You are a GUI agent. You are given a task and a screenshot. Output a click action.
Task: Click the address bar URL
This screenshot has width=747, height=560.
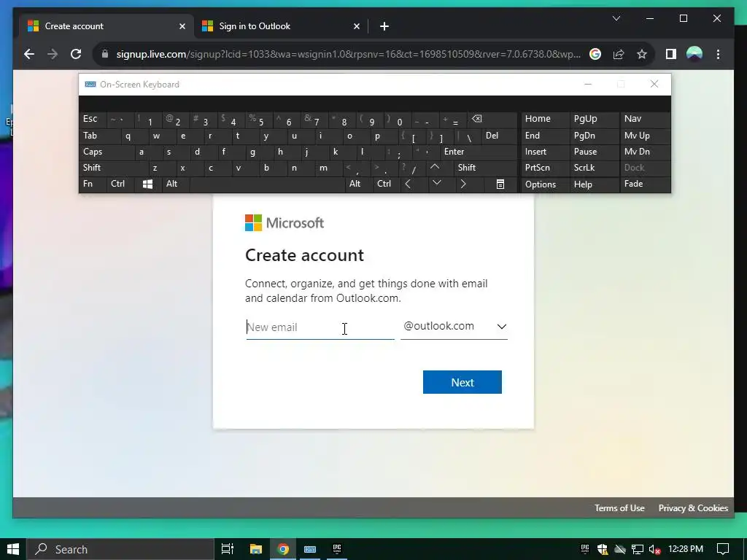[x=348, y=54]
